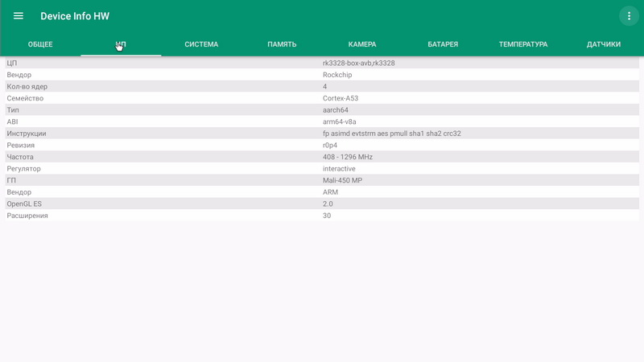
Task: Click the Device Info HW title
Action: click(x=75, y=16)
